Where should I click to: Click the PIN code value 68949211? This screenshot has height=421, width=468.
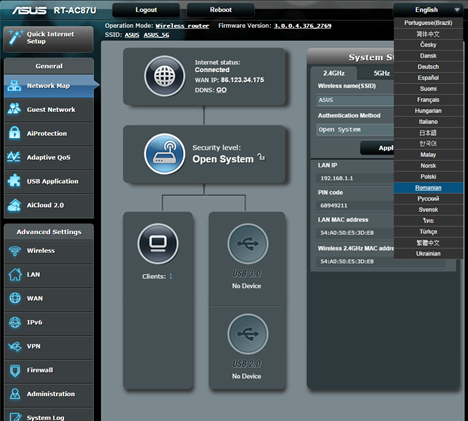tap(334, 206)
